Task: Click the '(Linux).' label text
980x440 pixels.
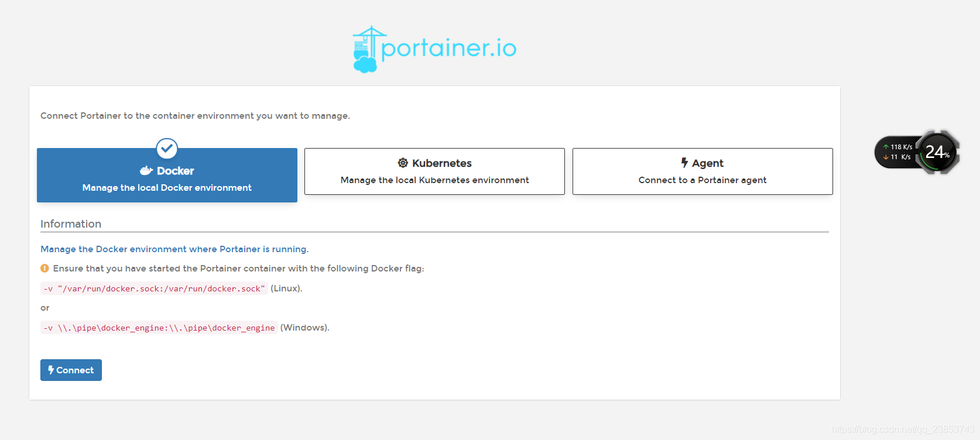Action: tap(286, 288)
